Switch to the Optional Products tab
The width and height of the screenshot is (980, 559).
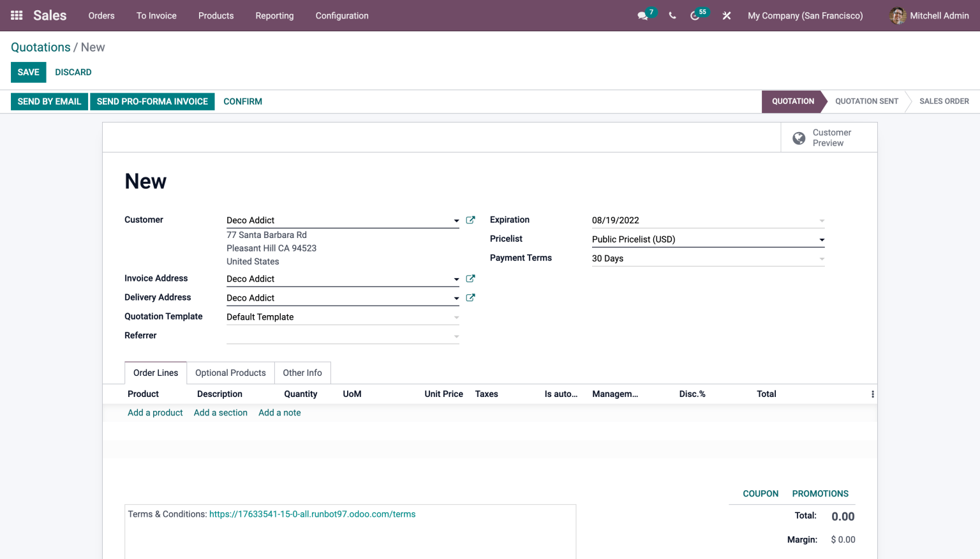230,373
